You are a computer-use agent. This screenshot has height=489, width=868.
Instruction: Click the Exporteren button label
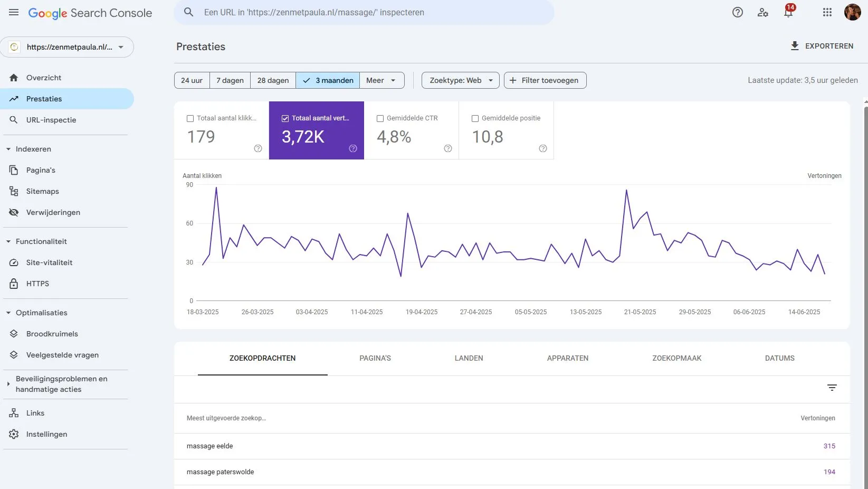829,46
